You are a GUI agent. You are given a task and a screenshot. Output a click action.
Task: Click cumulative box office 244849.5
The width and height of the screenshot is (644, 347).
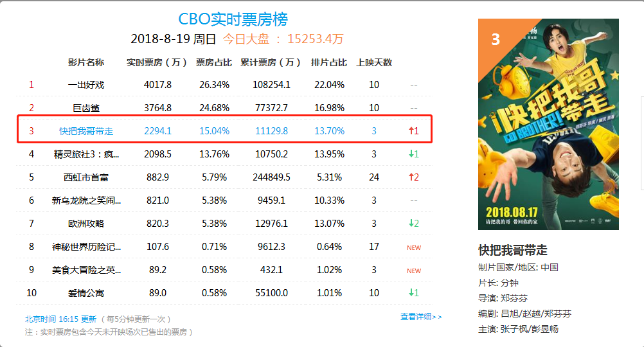click(271, 177)
